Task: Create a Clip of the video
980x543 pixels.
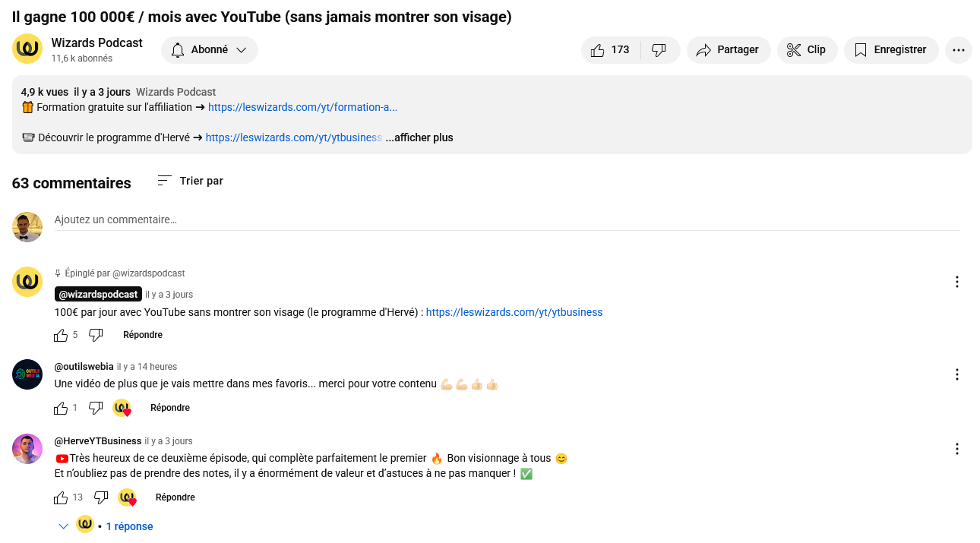Action: click(x=807, y=50)
